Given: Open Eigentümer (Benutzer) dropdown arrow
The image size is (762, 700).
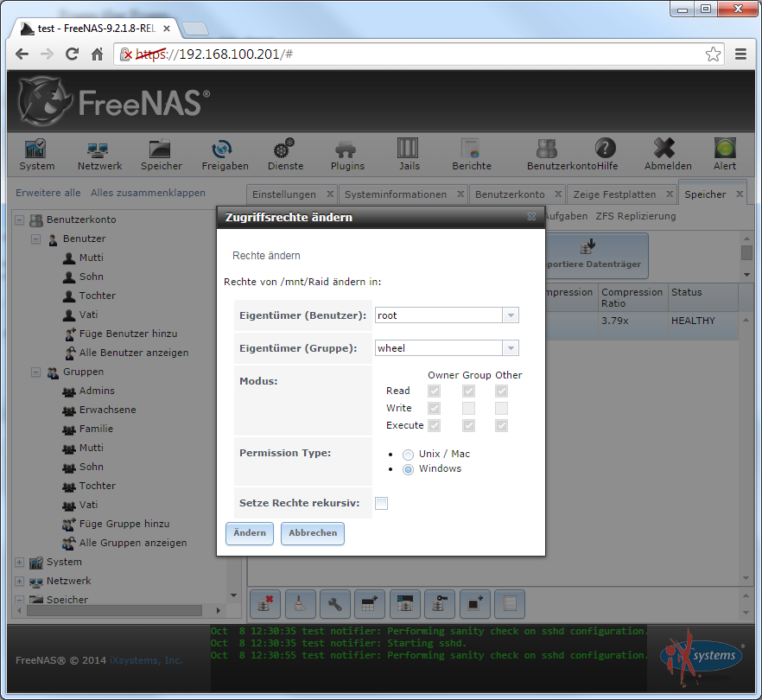Looking at the screenshot, I should click(x=511, y=315).
